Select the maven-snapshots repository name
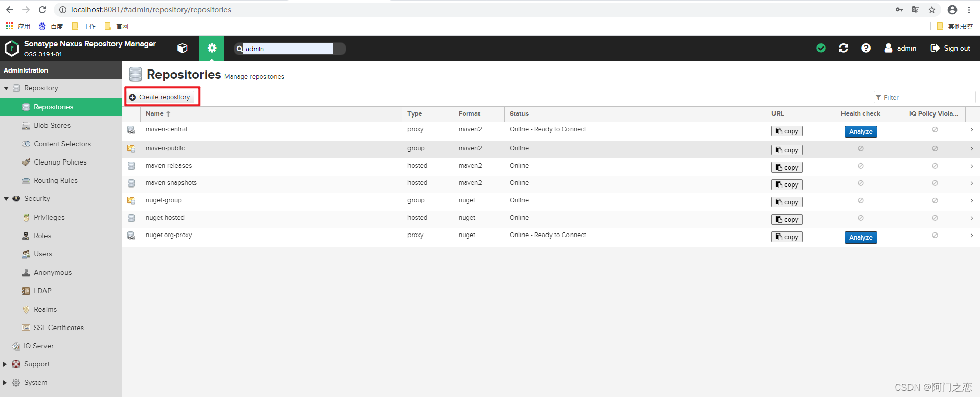Screen dimensions: 980x397 pyautogui.click(x=171, y=183)
